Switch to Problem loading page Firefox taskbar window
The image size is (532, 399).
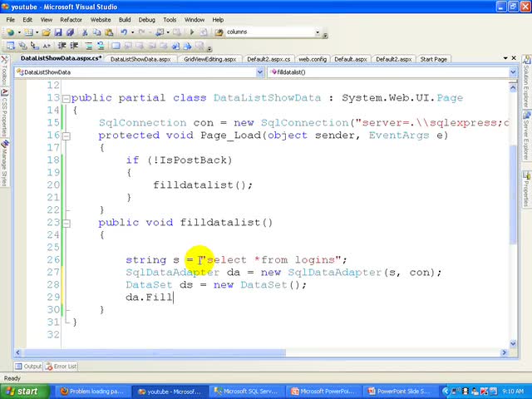[92, 392]
